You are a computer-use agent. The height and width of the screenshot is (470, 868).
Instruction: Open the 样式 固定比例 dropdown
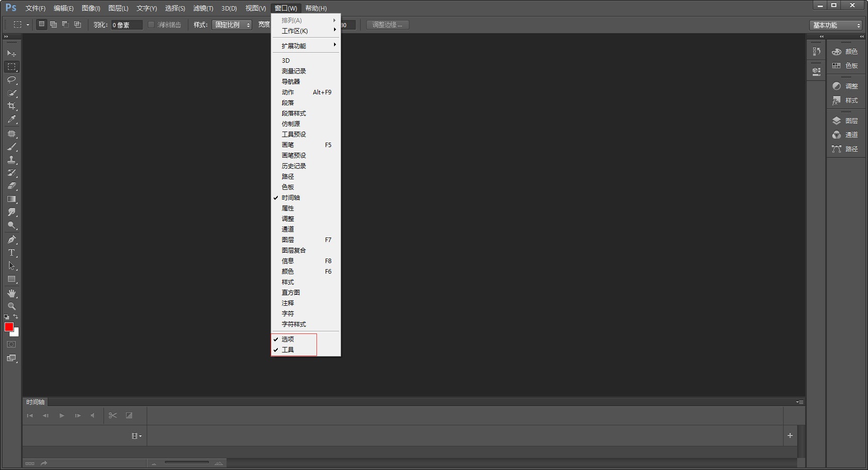click(232, 25)
